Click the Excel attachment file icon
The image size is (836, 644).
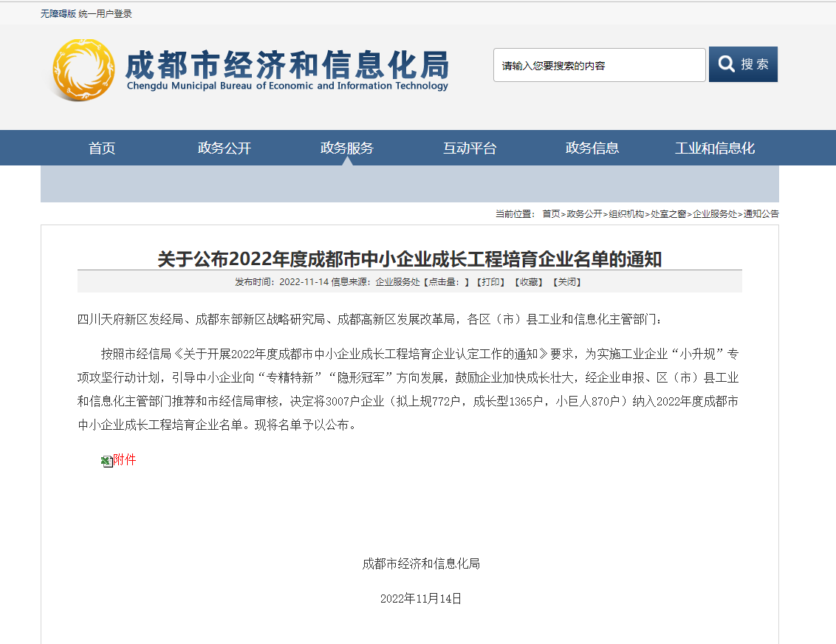click(x=106, y=461)
